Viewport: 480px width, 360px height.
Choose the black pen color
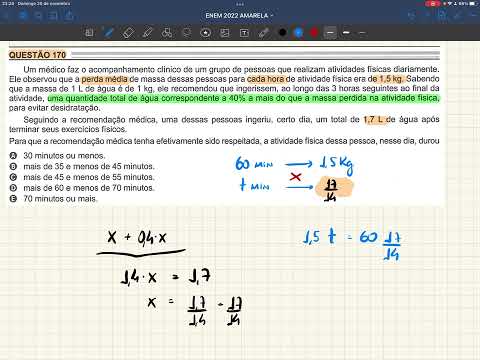(283, 33)
